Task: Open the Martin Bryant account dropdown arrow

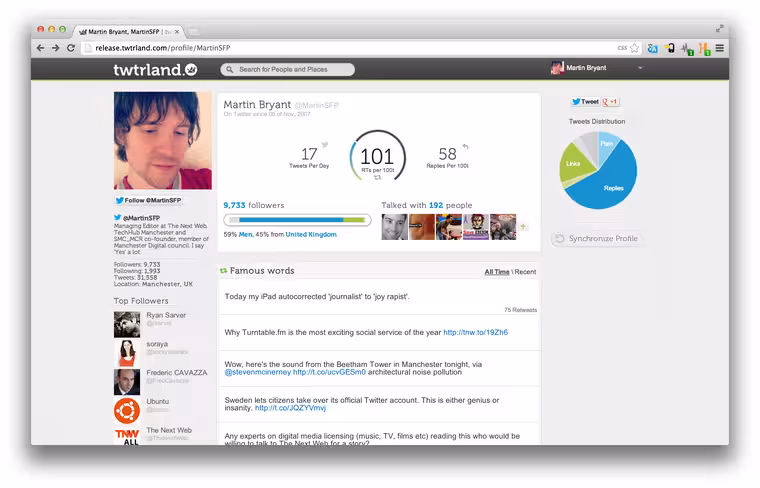Action: [640, 68]
